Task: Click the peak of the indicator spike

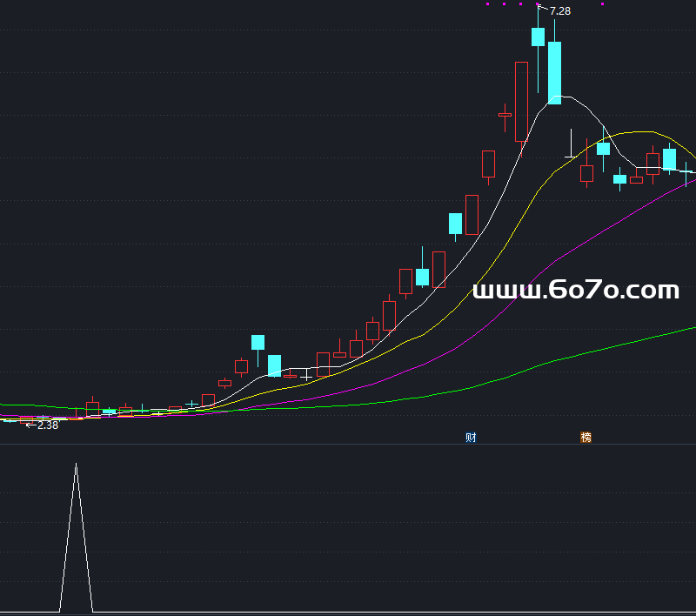Action: 76,465
